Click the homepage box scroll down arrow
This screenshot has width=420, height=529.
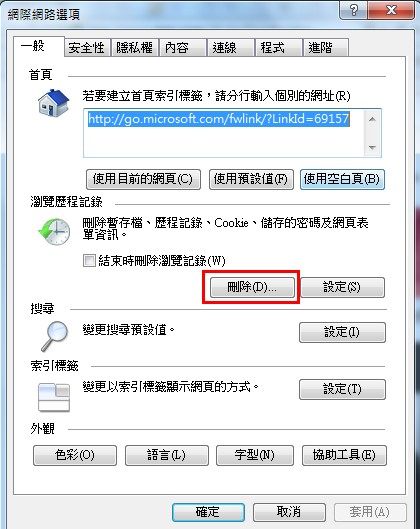coord(372,147)
